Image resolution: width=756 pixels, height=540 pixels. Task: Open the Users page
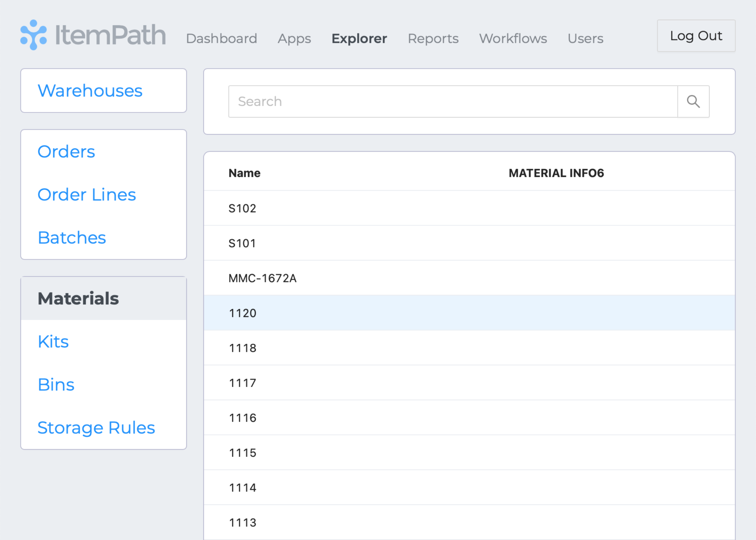(x=585, y=38)
